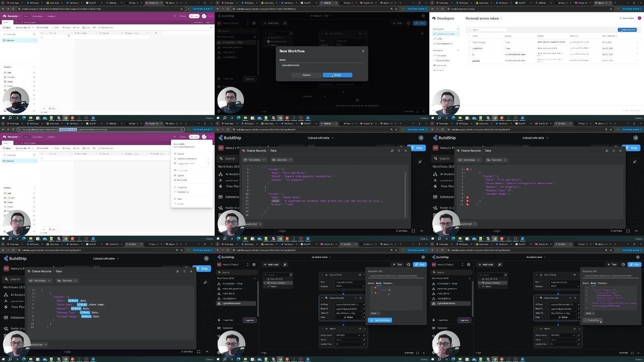
Task: Click API Key pencil icon in Test Workflow frame
Action: click(x=364, y=304)
